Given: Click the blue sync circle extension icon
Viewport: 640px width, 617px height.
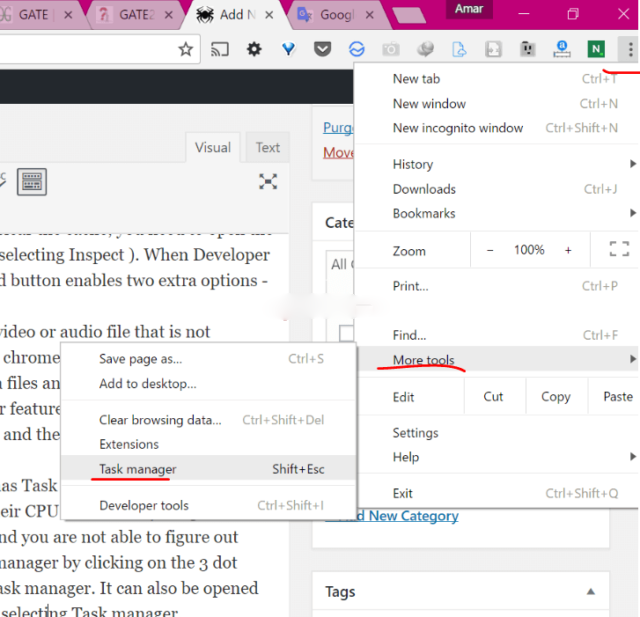Looking at the screenshot, I should coord(357,49).
